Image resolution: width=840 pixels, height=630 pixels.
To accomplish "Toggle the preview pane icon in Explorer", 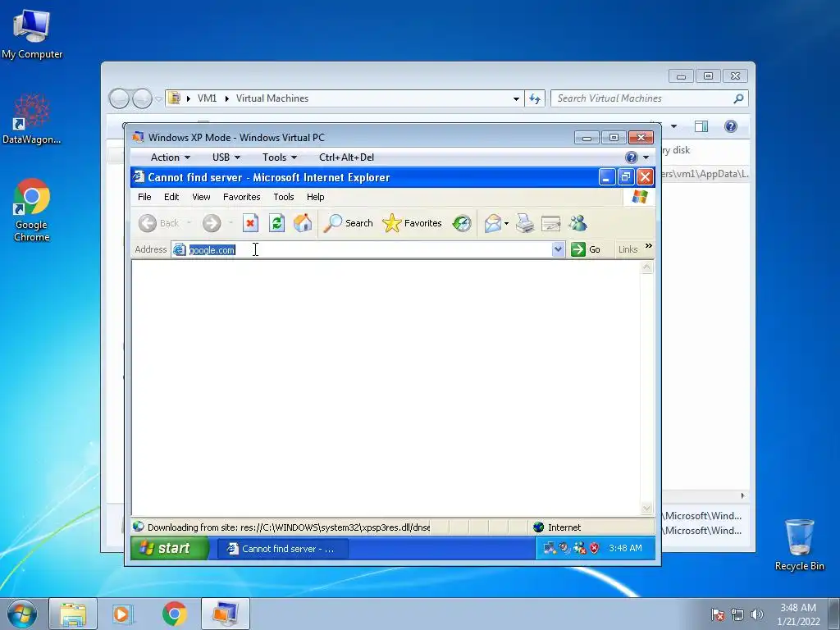I will coord(701,126).
